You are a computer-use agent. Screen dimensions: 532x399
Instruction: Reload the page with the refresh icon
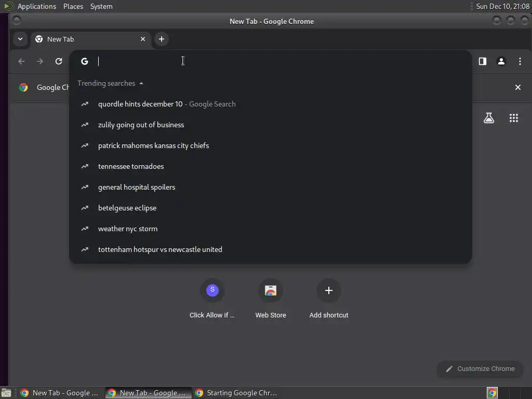59,61
